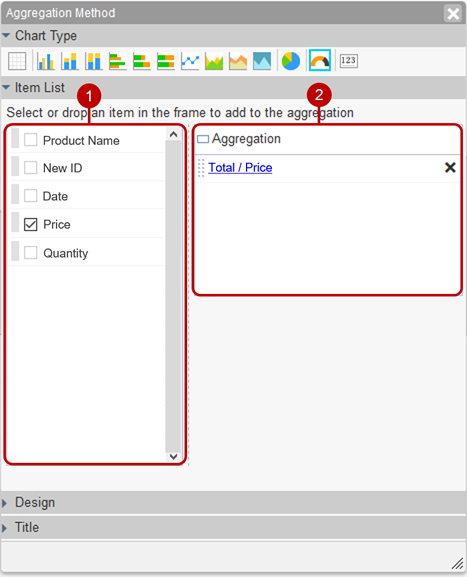Choose the vertical bar chart icon
The width and height of the screenshot is (467, 577).
click(46, 61)
